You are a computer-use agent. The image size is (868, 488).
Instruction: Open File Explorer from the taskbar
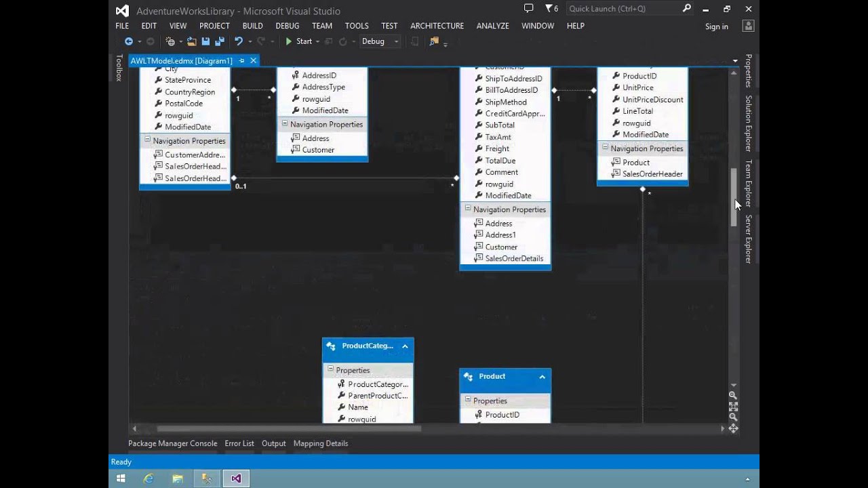point(178,479)
